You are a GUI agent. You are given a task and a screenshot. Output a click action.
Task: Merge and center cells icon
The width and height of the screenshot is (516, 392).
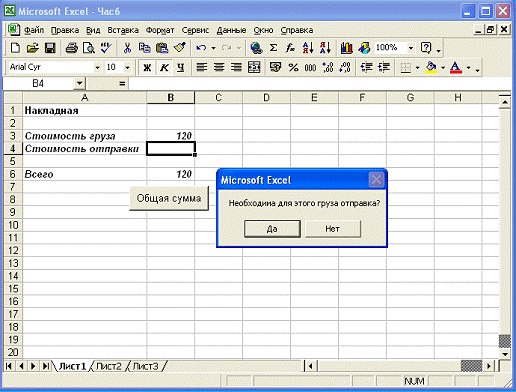coord(254,67)
